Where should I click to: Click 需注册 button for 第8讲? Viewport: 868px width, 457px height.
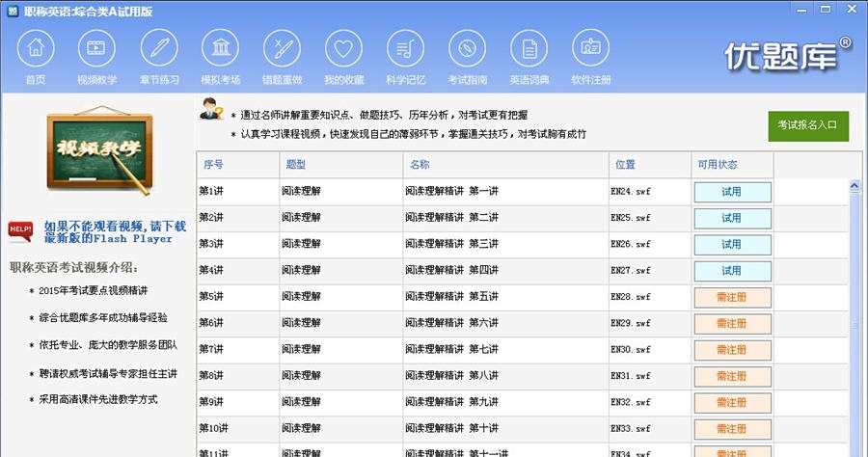click(732, 377)
